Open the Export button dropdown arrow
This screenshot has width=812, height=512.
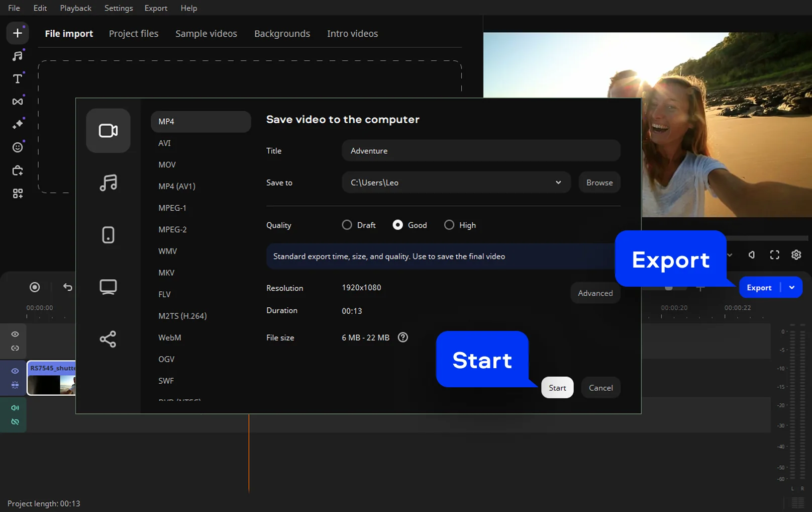[x=792, y=288]
